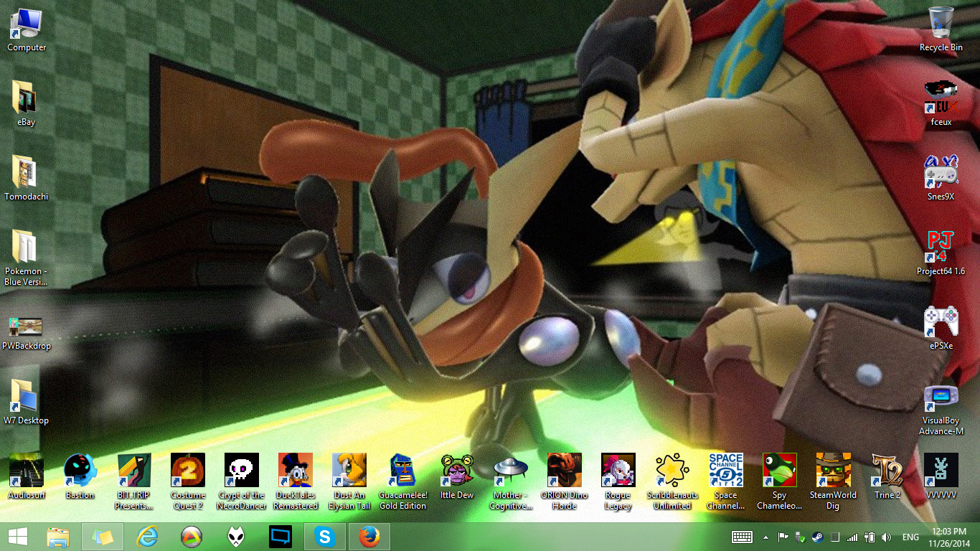Open battery power status icon
Screen dimensions: 980x551
coord(870,537)
